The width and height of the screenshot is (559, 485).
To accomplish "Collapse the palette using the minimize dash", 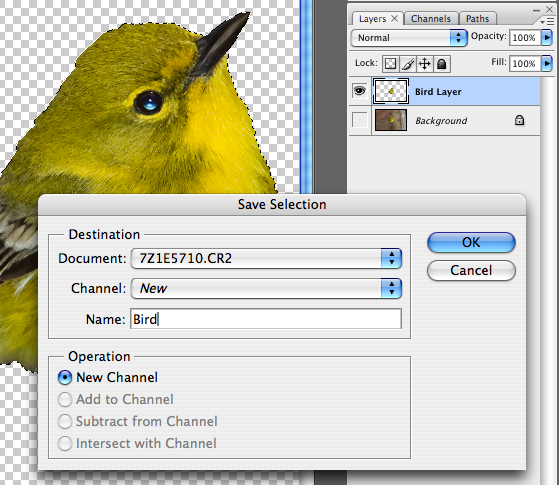I will [537, 10].
